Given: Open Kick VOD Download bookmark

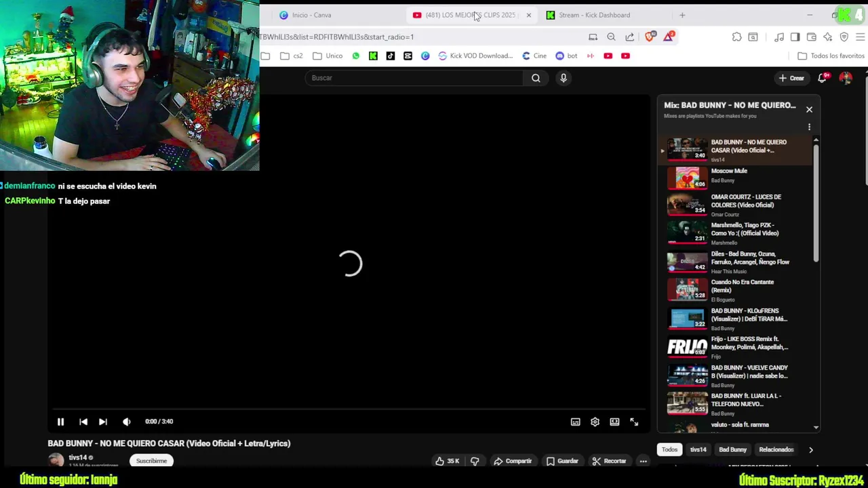Looking at the screenshot, I should click(x=475, y=56).
